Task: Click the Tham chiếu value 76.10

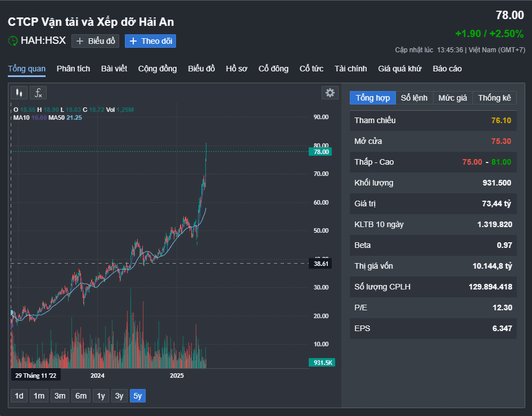Action: (501, 121)
